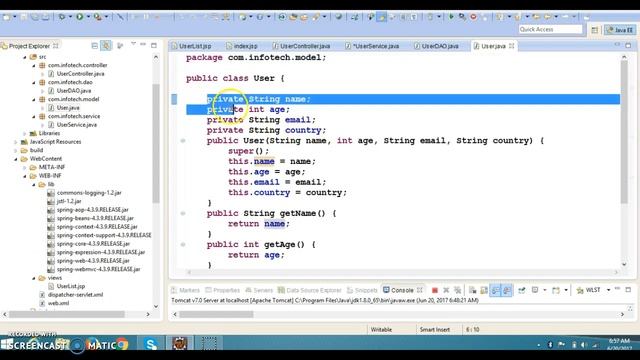Click the globe web browser icon in the toolbar

pos(338,17)
